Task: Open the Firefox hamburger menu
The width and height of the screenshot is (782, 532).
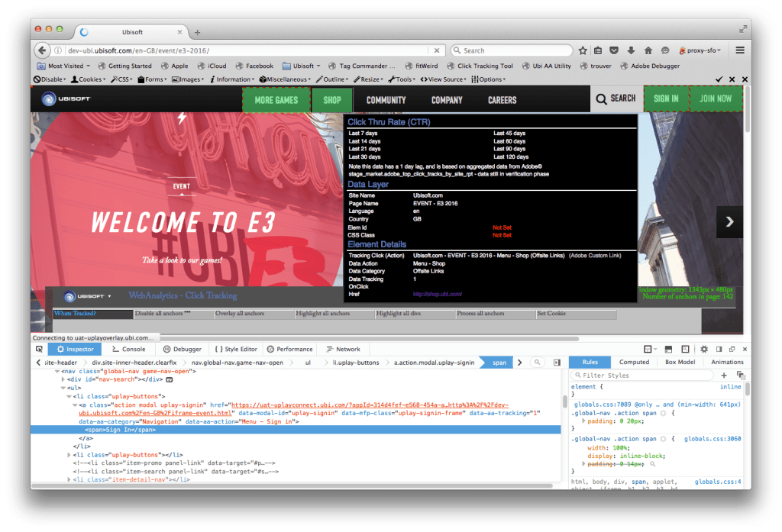Action: [739, 50]
